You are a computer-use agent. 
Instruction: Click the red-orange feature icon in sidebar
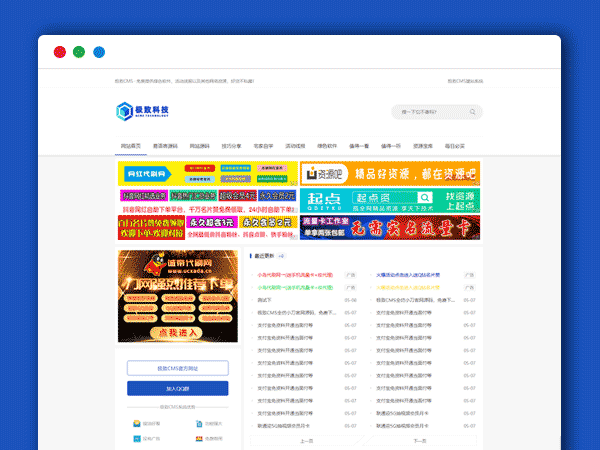pos(198,438)
